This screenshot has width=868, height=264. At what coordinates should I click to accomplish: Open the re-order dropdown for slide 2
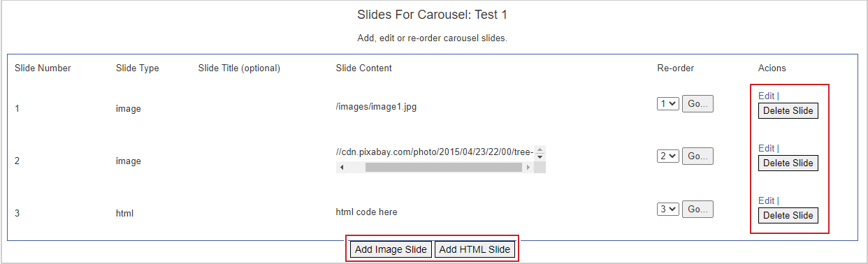click(668, 156)
